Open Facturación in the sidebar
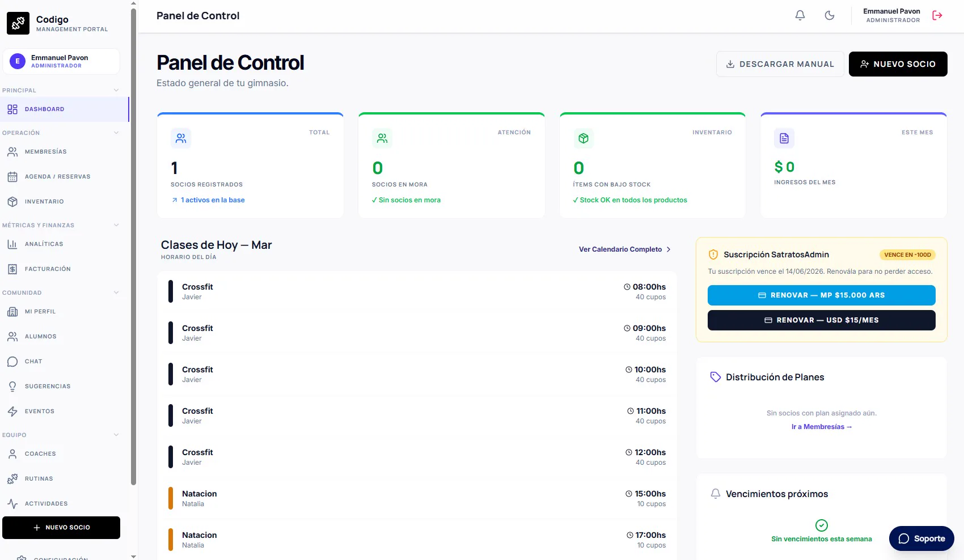964x560 pixels. (x=65, y=269)
